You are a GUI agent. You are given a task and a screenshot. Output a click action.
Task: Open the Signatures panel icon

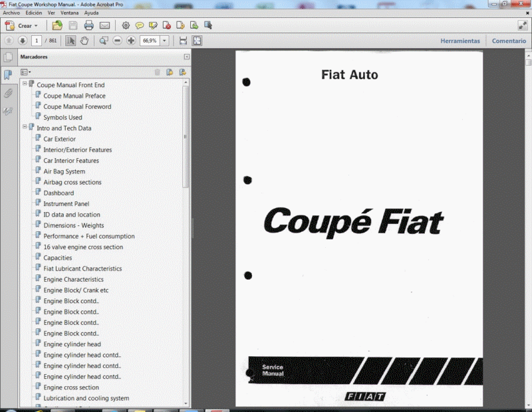coord(8,111)
